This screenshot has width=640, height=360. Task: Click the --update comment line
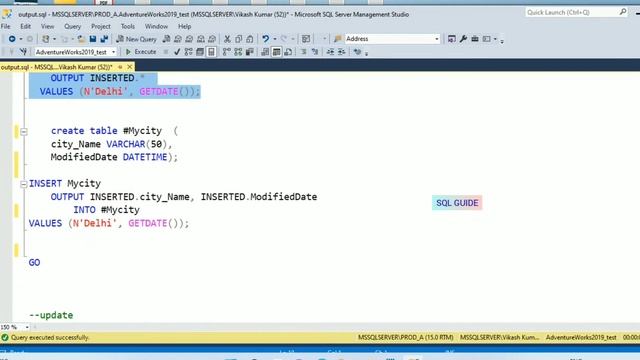coord(51,315)
